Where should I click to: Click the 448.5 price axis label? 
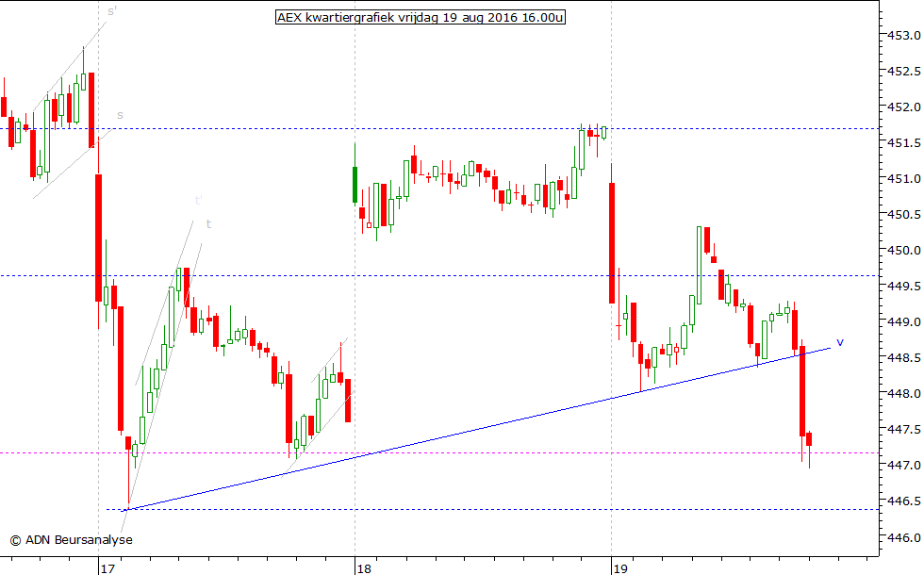click(904, 357)
